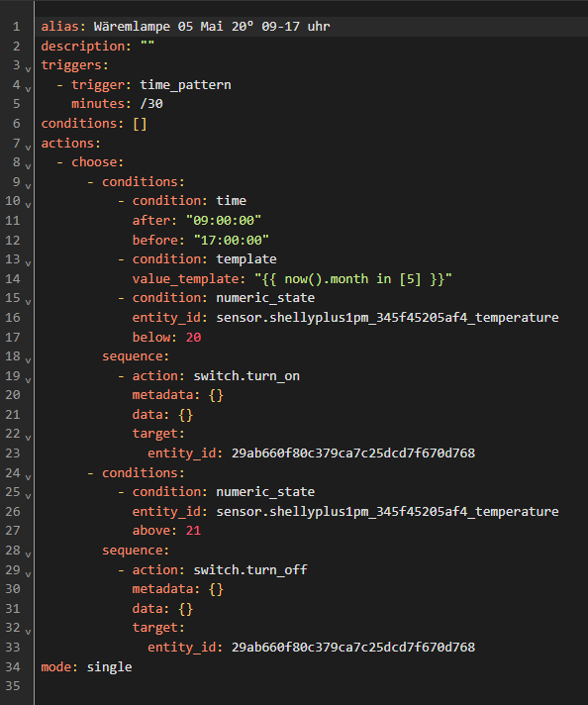Fold the first sequence at line 18
The height and width of the screenshot is (705, 588).
[x=28, y=360]
